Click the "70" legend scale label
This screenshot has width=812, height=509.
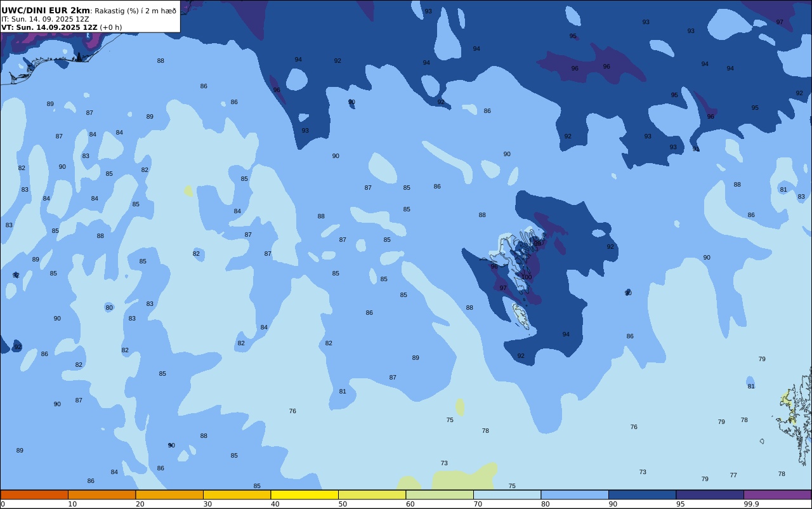pyautogui.click(x=478, y=504)
